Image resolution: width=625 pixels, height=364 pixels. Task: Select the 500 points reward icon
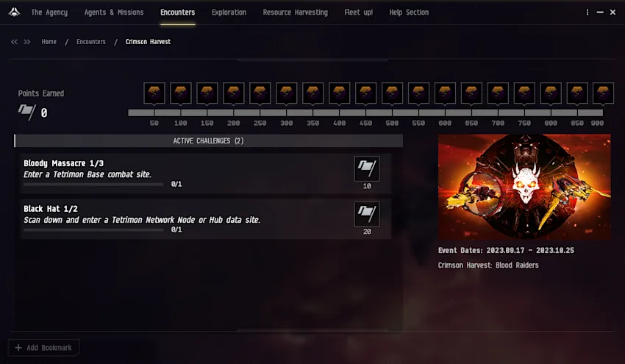pyautogui.click(x=392, y=93)
